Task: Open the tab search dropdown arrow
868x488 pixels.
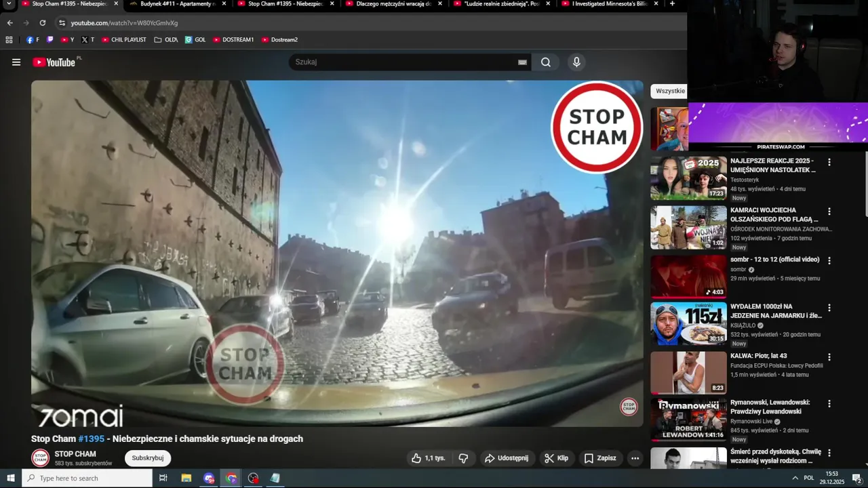Action: [9, 4]
